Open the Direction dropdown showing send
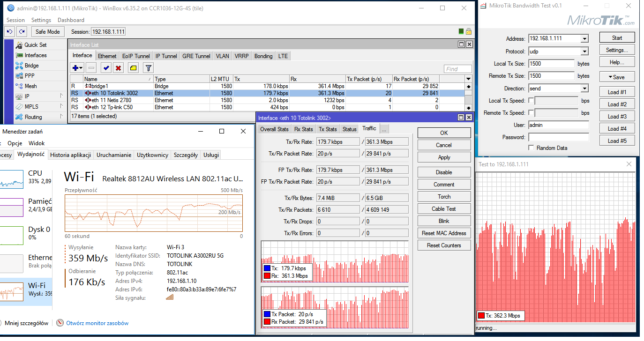 click(x=584, y=89)
